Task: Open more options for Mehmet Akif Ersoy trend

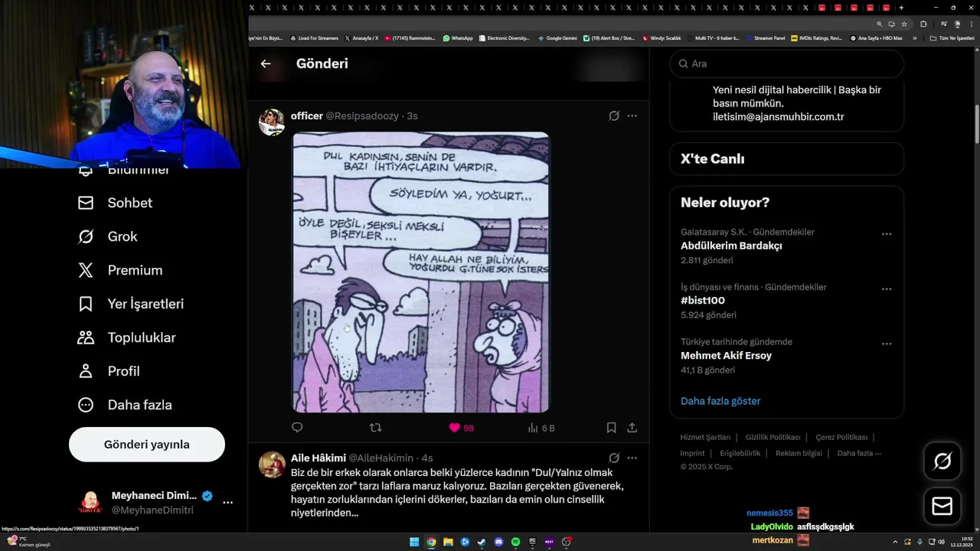Action: [887, 344]
